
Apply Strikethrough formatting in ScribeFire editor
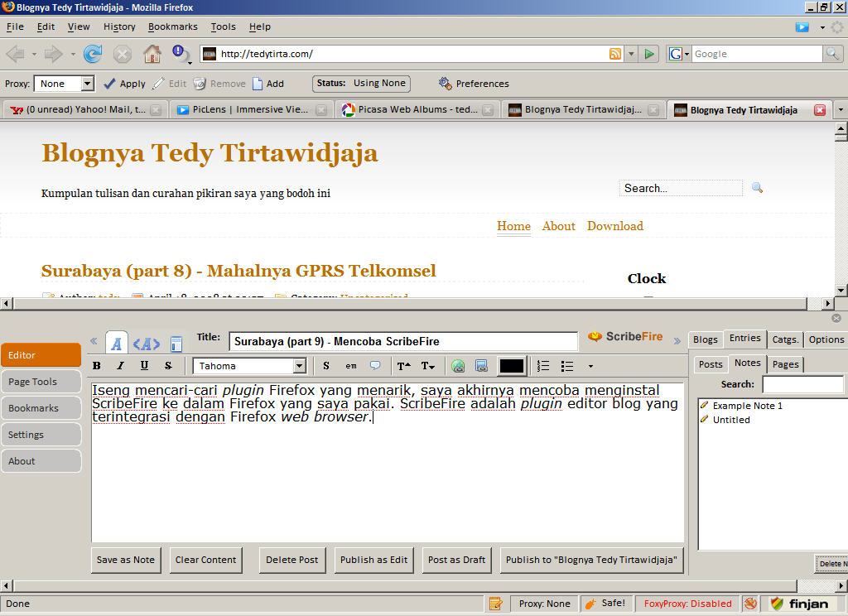point(168,366)
